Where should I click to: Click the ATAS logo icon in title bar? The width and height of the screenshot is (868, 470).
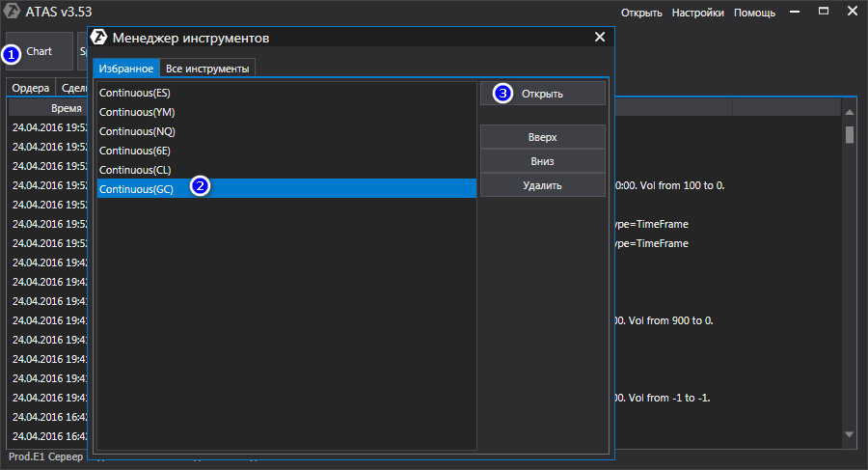[14, 13]
